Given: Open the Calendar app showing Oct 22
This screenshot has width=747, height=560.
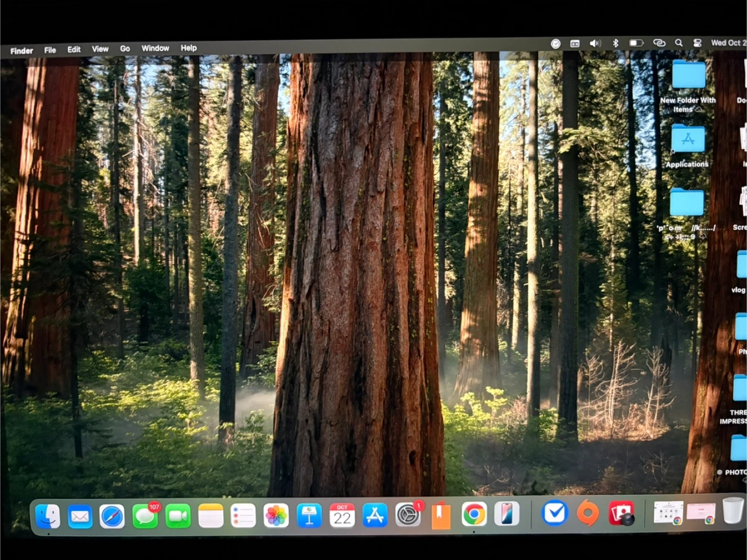Looking at the screenshot, I should [x=342, y=515].
